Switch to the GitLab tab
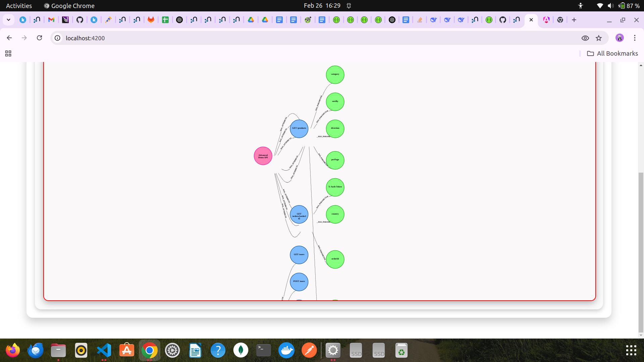 pyautogui.click(x=150, y=20)
